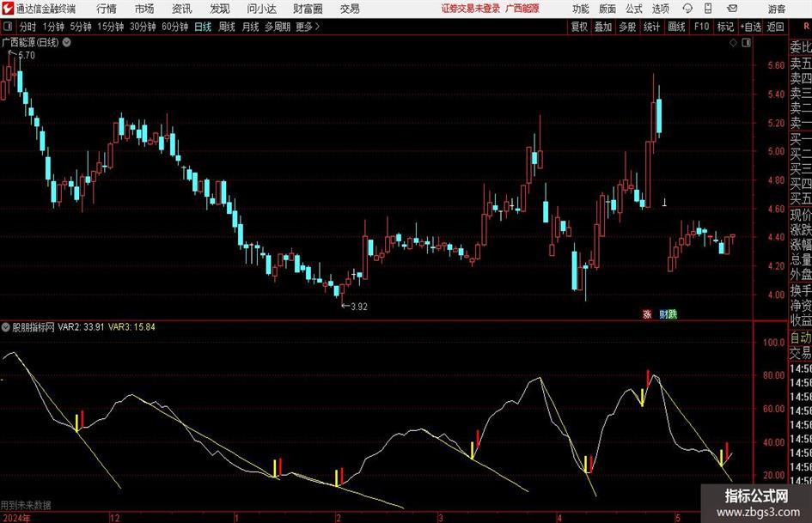Click the 统计 statistics button
Image resolution: width=812 pixels, height=523 pixels.
pyautogui.click(x=651, y=27)
